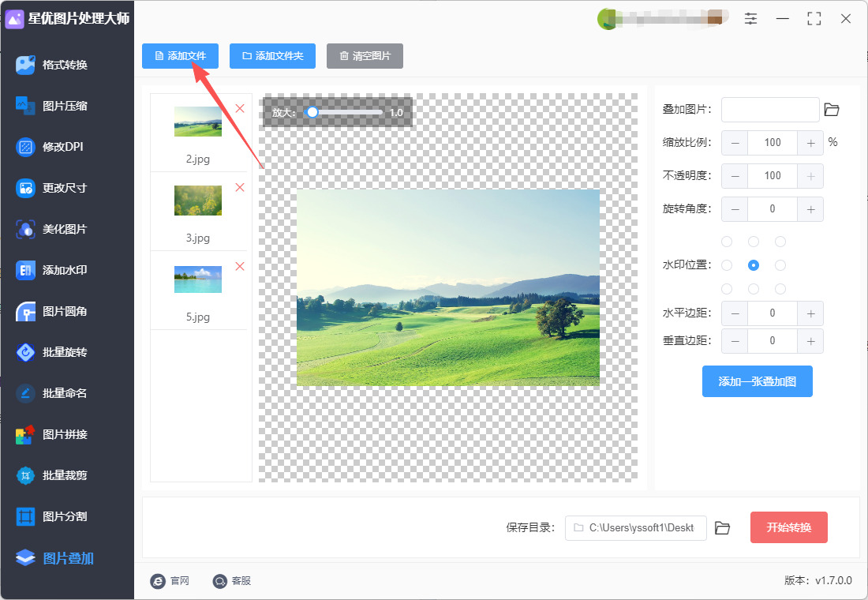Remove 2.jpg with its red X
This screenshot has width=868, height=600.
point(240,109)
